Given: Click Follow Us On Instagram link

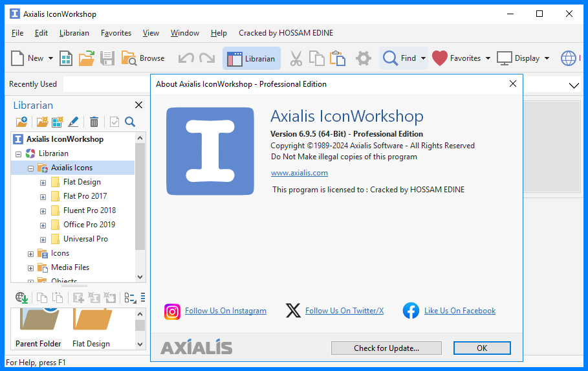Looking at the screenshot, I should (x=226, y=311).
